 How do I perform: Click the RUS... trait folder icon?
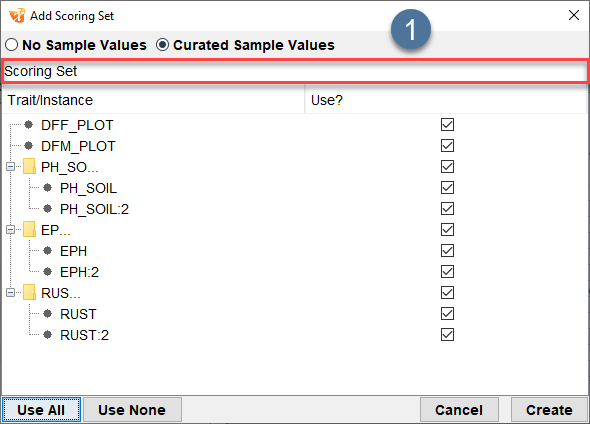point(29,293)
